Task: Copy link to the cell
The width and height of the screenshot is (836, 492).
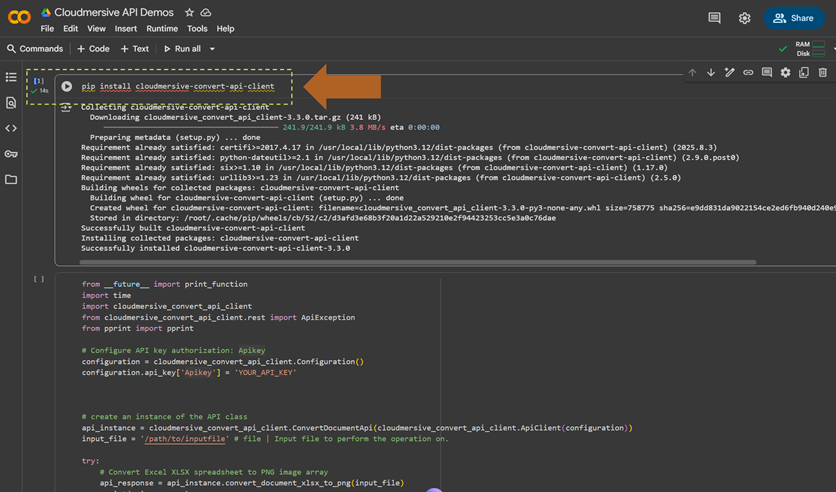Action: [748, 73]
